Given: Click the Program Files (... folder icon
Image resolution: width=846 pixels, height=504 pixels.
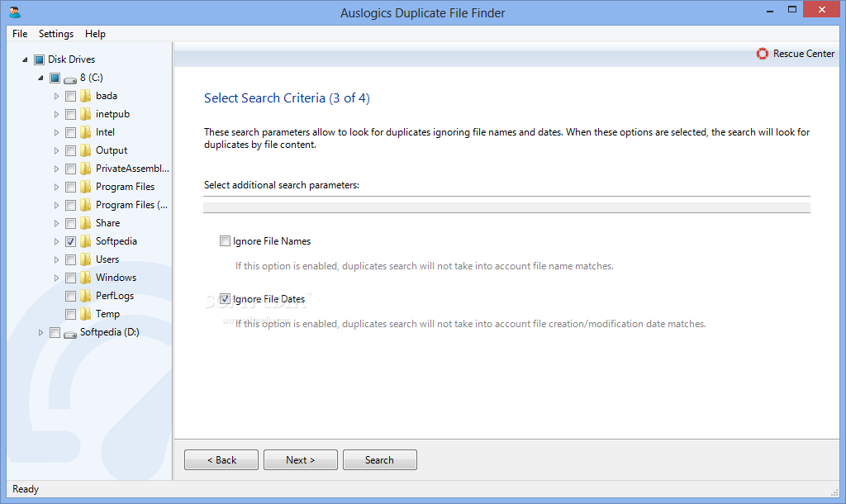Looking at the screenshot, I should (x=85, y=205).
